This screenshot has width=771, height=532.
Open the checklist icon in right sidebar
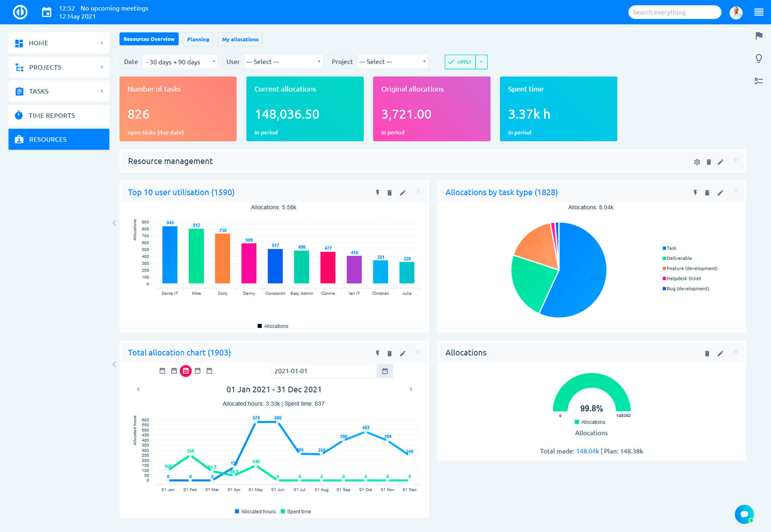tap(759, 81)
